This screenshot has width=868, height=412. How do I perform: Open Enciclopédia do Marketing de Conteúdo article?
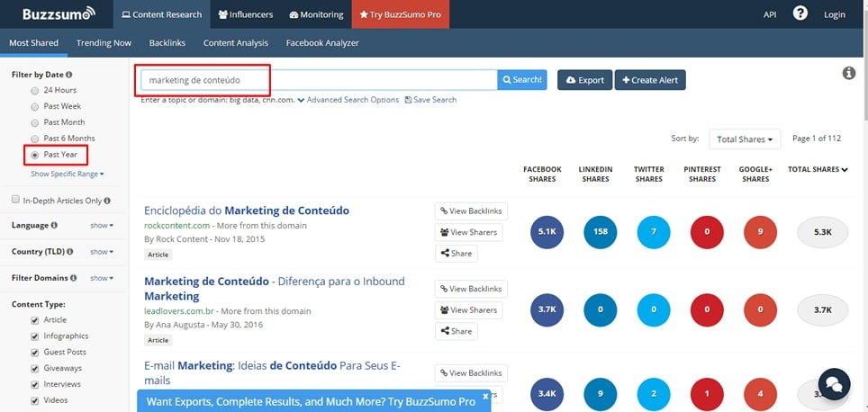click(247, 210)
